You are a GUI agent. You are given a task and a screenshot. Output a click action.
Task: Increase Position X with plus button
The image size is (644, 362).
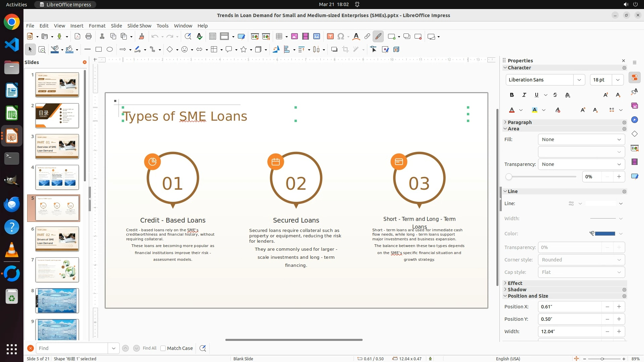[619, 307]
